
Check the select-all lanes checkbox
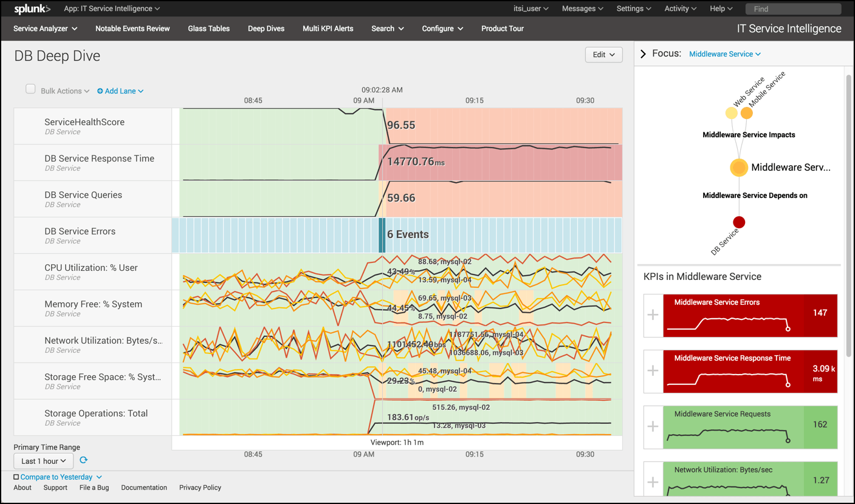coord(30,89)
